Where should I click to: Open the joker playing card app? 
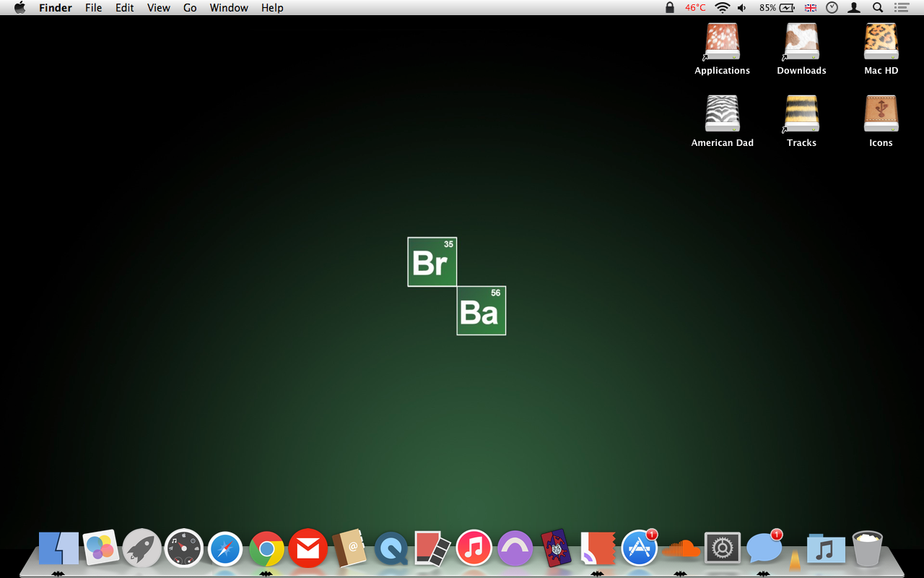point(557,548)
